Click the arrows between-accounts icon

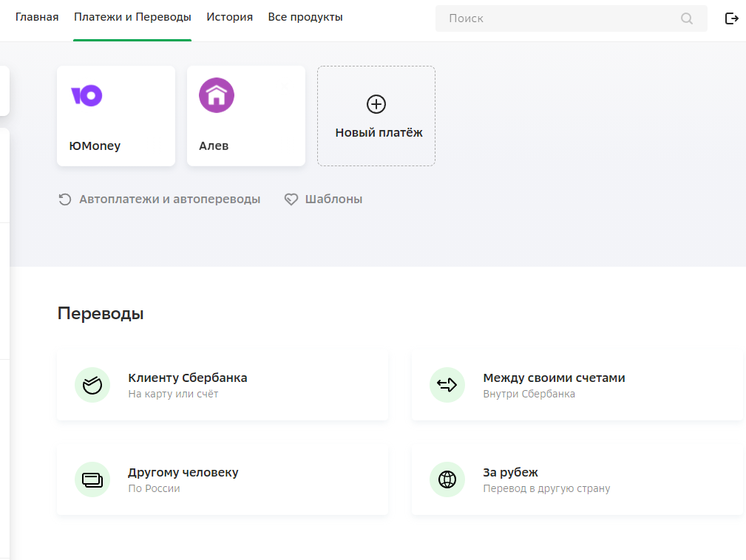click(x=447, y=385)
